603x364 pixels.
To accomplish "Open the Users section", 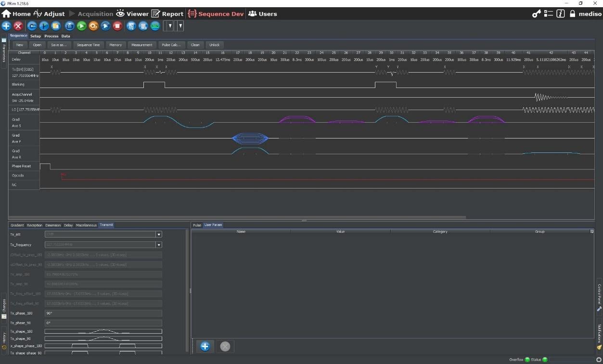I will [263, 14].
